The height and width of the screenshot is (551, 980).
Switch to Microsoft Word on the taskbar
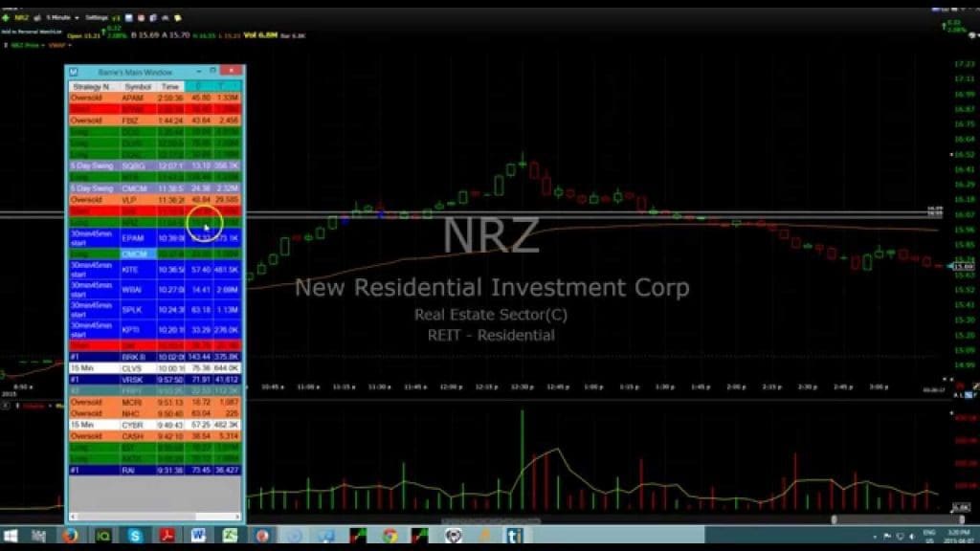click(x=198, y=536)
